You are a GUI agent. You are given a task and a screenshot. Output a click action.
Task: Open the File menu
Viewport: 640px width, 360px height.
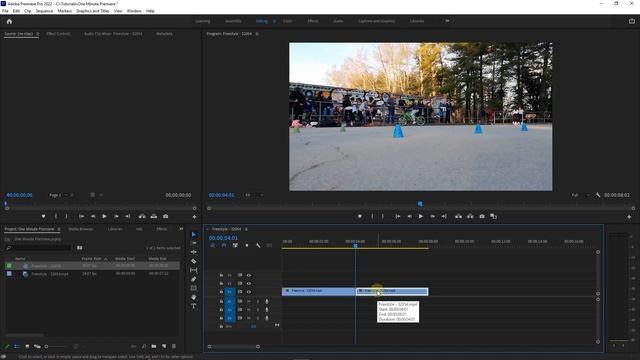point(5,11)
